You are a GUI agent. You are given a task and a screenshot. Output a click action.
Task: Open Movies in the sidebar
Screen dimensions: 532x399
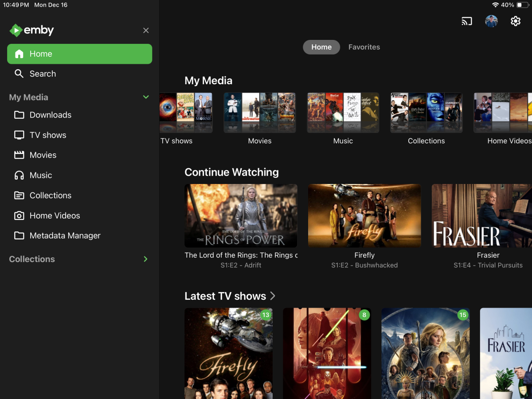pyautogui.click(x=80, y=155)
